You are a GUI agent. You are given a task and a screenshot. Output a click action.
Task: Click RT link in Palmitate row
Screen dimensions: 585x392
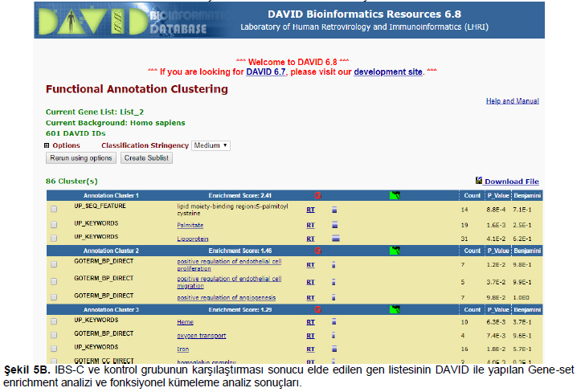pyautogui.click(x=310, y=225)
